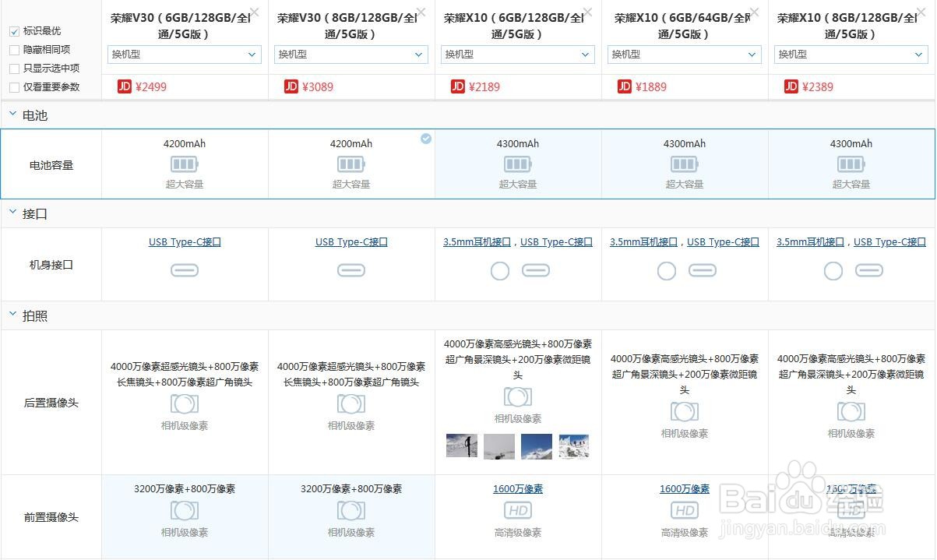Open 换机型 dropdown for 荣耀V30 6GB/128GB

(x=185, y=55)
